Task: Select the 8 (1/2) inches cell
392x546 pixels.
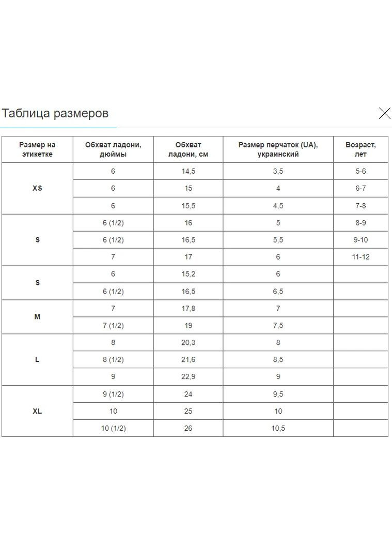Action: (x=113, y=359)
